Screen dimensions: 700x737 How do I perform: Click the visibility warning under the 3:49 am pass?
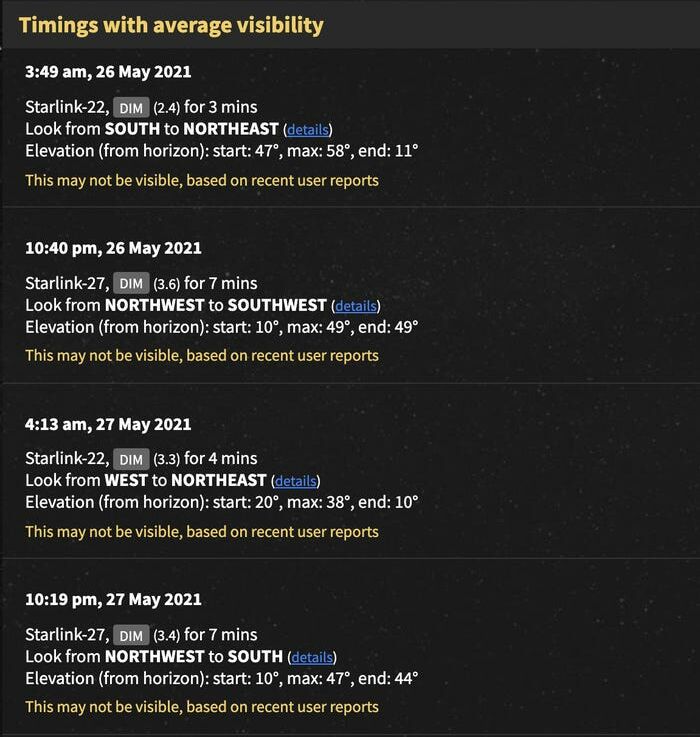point(202,180)
